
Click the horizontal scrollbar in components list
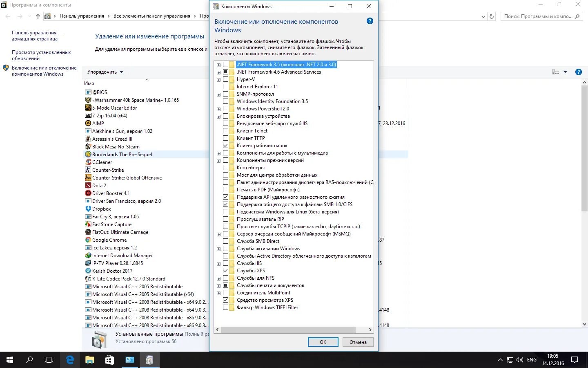point(288,330)
